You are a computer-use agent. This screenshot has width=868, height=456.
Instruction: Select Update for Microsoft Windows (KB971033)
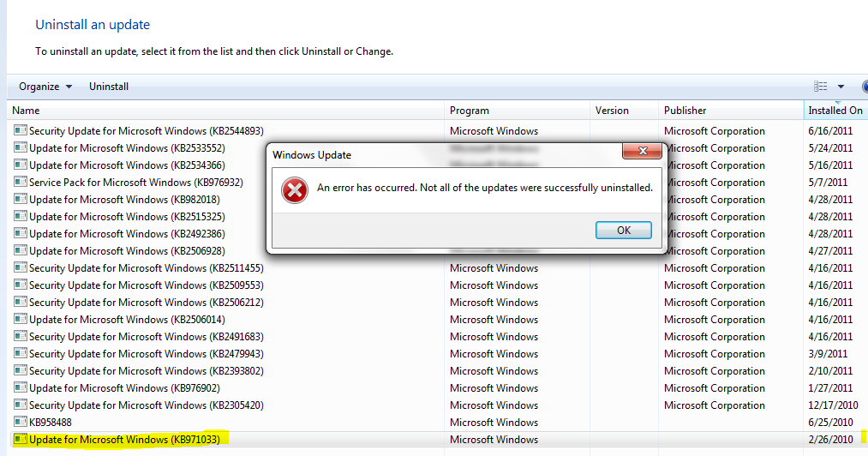tap(124, 440)
